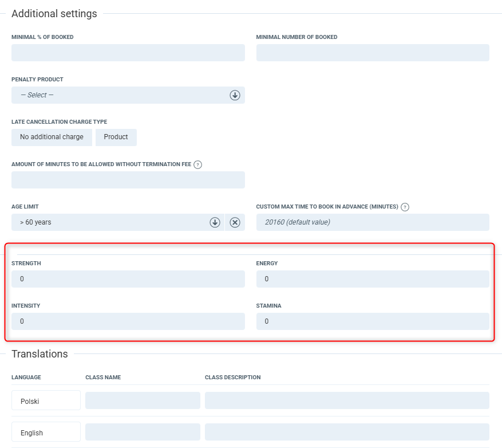Focus the Polski class description field
This screenshot has height=448, width=502.
click(x=347, y=400)
